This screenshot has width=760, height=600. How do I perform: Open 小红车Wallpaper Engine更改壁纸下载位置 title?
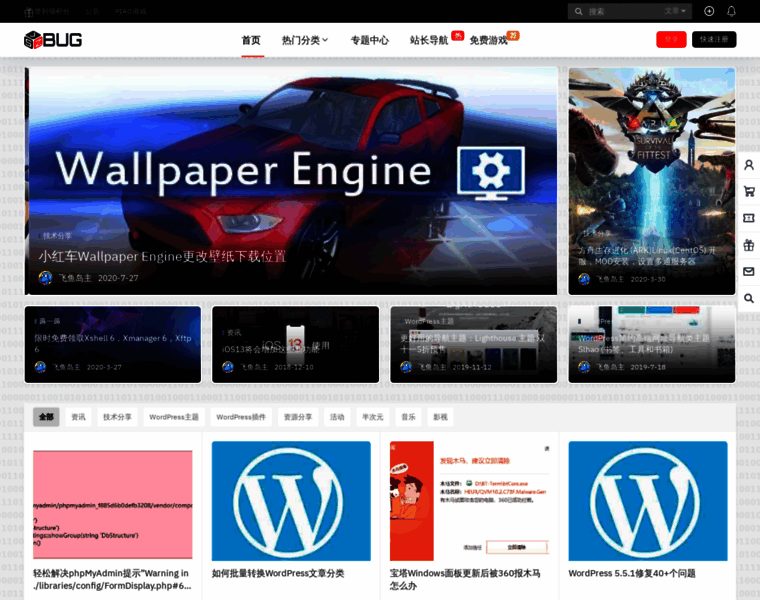coord(162,256)
